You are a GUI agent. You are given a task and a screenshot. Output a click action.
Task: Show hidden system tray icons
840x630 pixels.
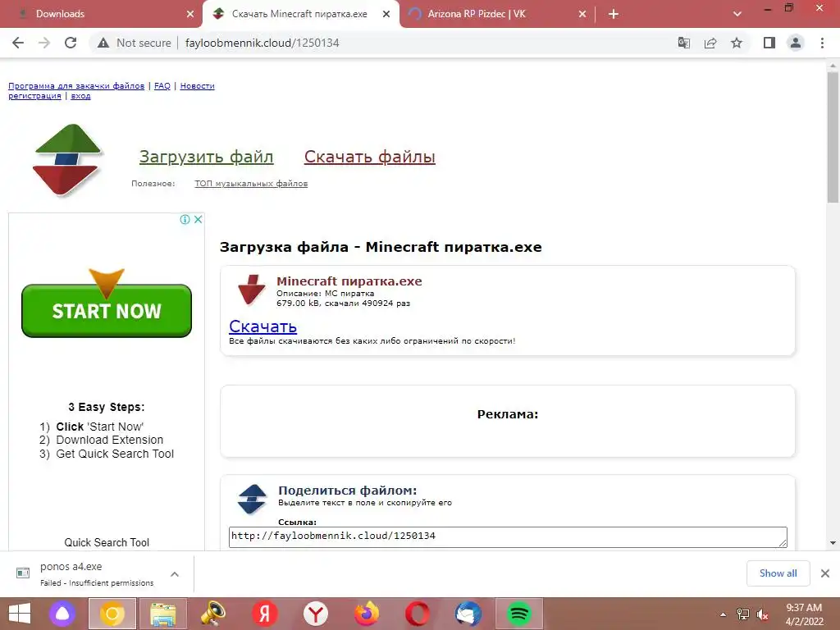(724, 614)
